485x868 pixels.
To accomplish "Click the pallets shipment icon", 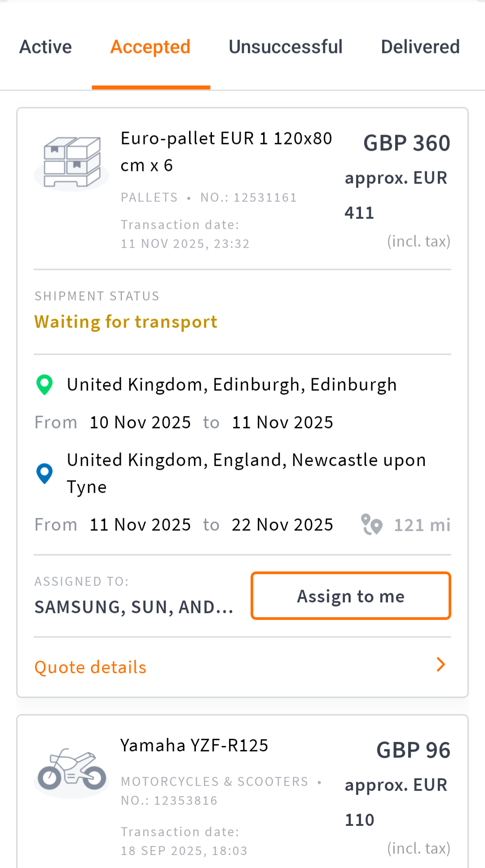I will [x=72, y=162].
